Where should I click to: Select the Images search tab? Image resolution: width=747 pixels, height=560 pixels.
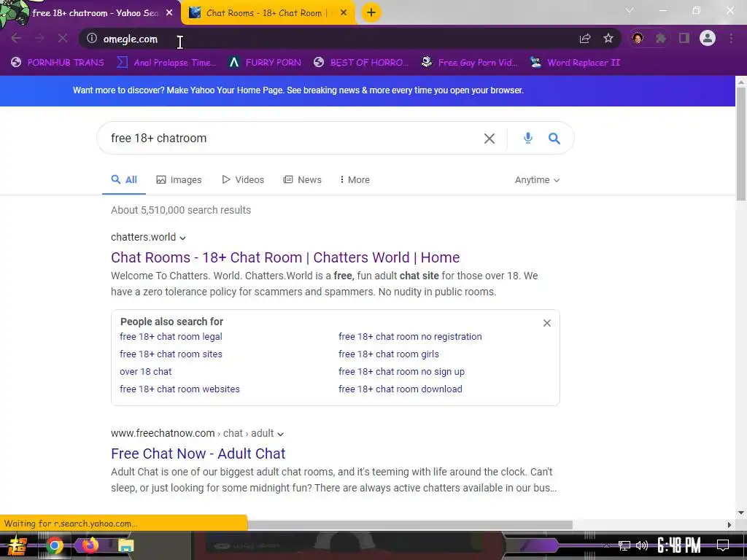point(179,180)
